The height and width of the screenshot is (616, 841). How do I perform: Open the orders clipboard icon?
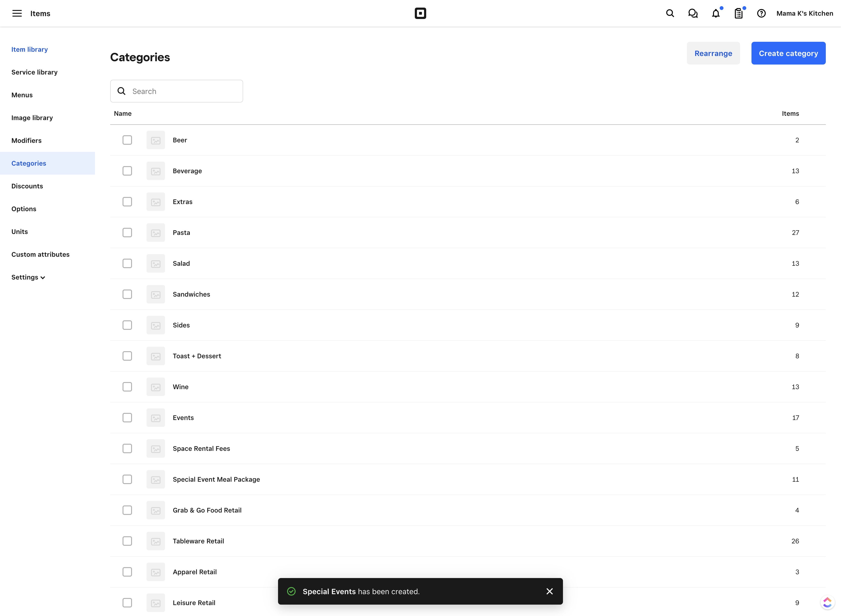click(739, 13)
